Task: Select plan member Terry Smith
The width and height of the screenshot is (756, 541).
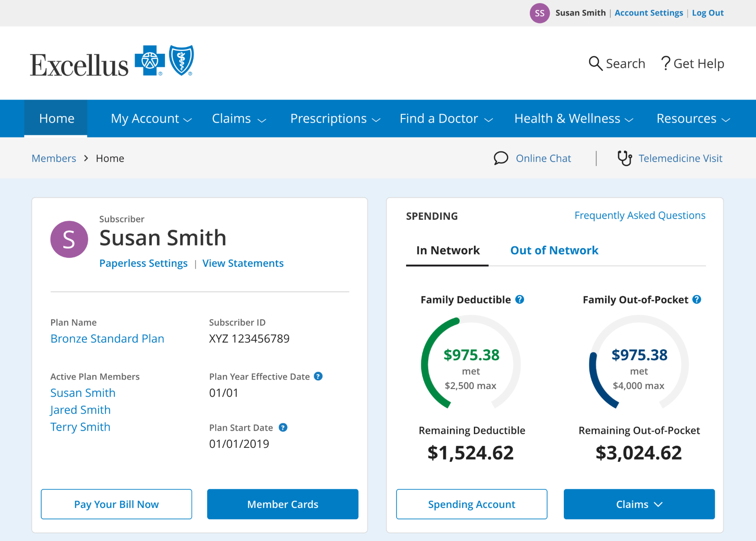Action: click(80, 427)
